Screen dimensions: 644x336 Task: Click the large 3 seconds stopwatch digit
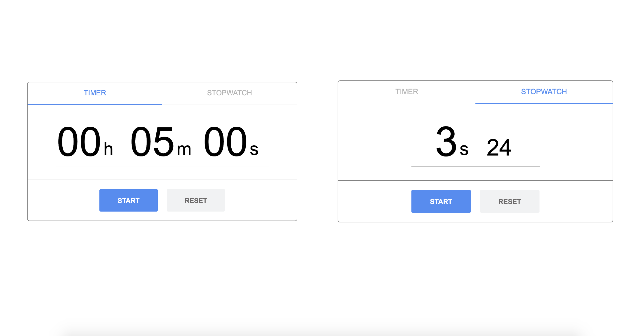click(x=446, y=142)
